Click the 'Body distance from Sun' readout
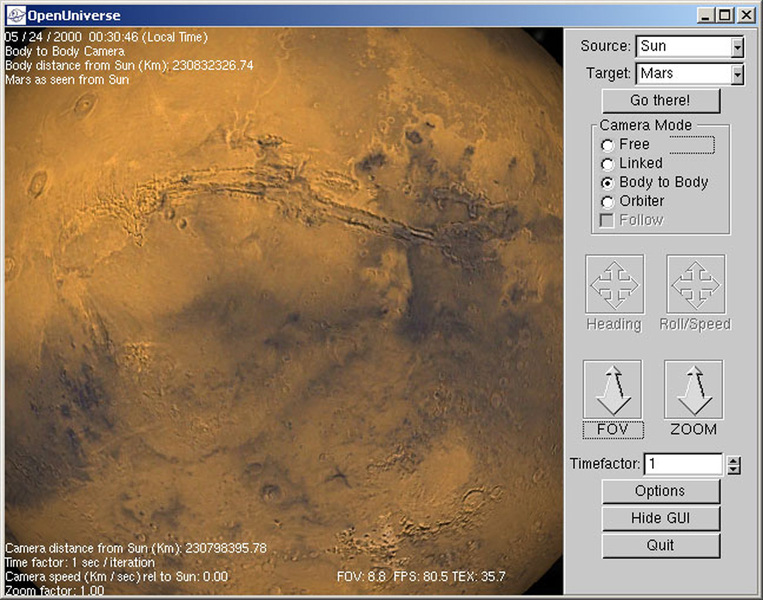The width and height of the screenshot is (763, 600). 129,66
